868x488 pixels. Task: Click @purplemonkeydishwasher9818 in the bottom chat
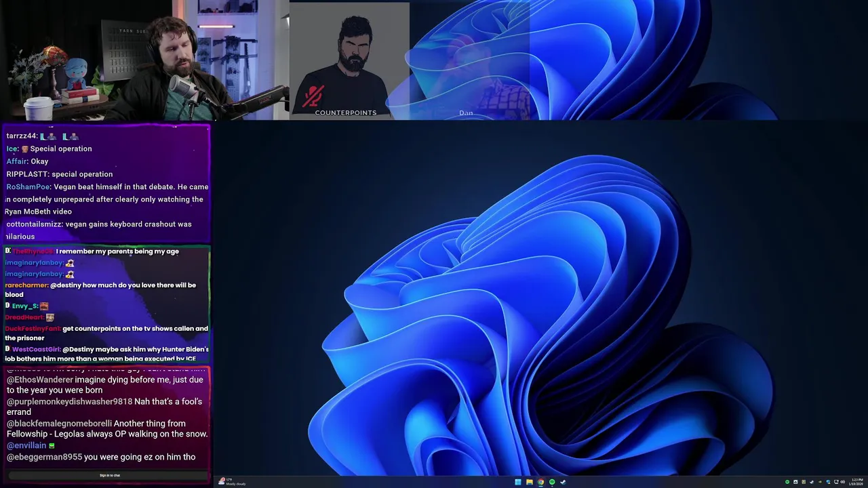[69, 402]
